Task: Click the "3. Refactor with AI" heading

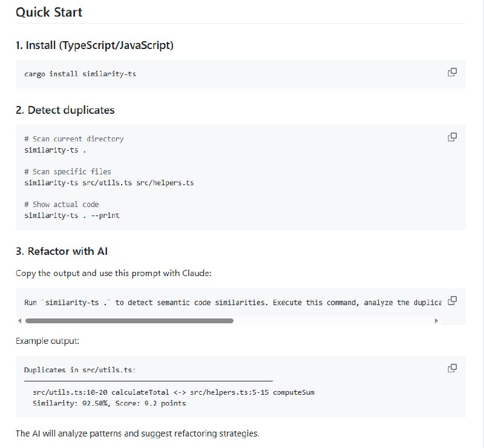Action: (x=62, y=251)
